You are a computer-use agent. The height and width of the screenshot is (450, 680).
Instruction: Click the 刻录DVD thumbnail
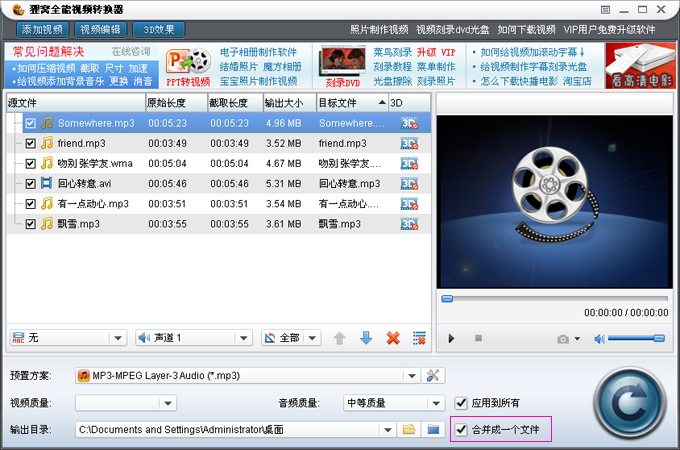[343, 66]
